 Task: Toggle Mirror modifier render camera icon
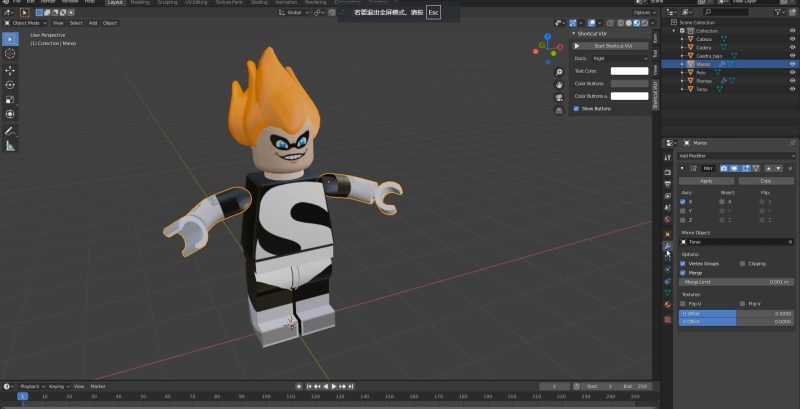(724, 168)
